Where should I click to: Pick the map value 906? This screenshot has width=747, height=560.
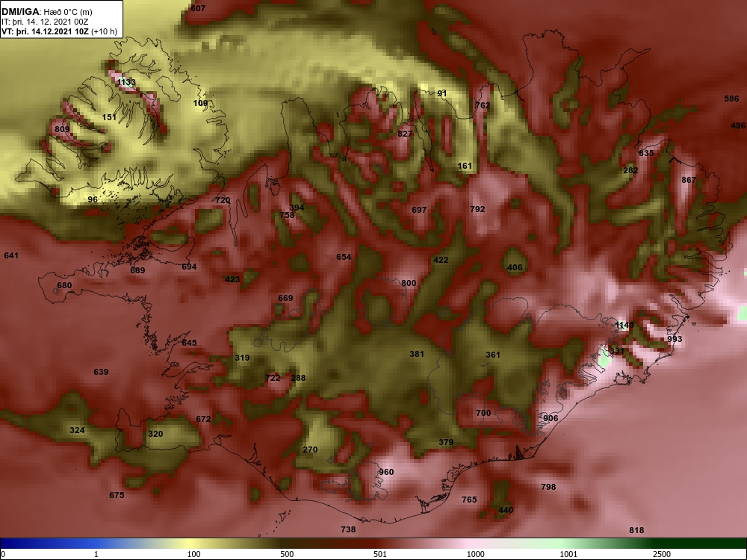[x=551, y=419]
